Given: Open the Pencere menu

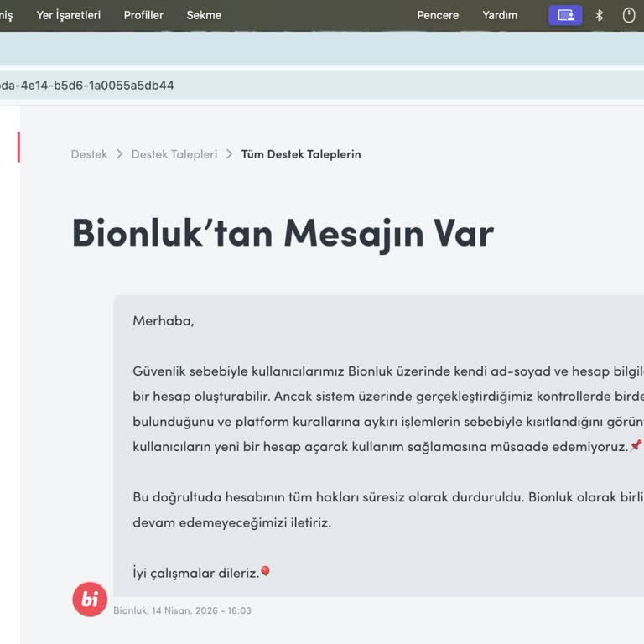Looking at the screenshot, I should click(x=438, y=15).
